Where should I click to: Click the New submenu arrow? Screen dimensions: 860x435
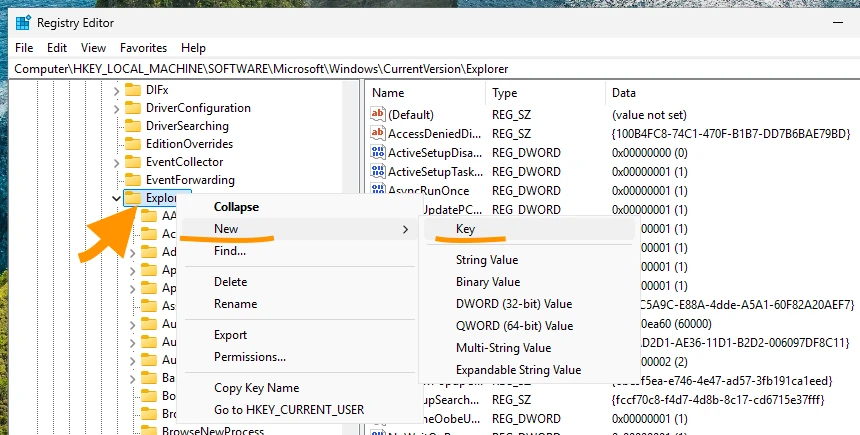405,229
